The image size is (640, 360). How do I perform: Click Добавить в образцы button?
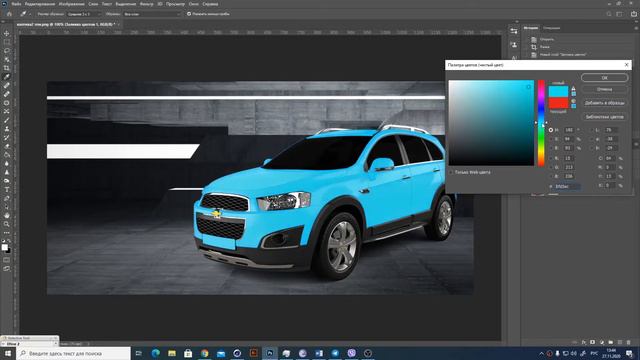[x=604, y=103]
